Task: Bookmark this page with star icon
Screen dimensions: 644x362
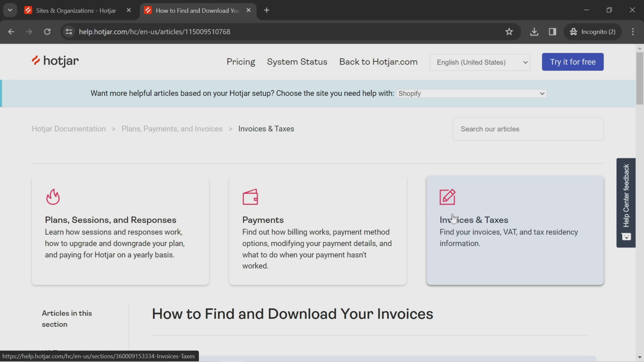Action: pyautogui.click(x=509, y=32)
